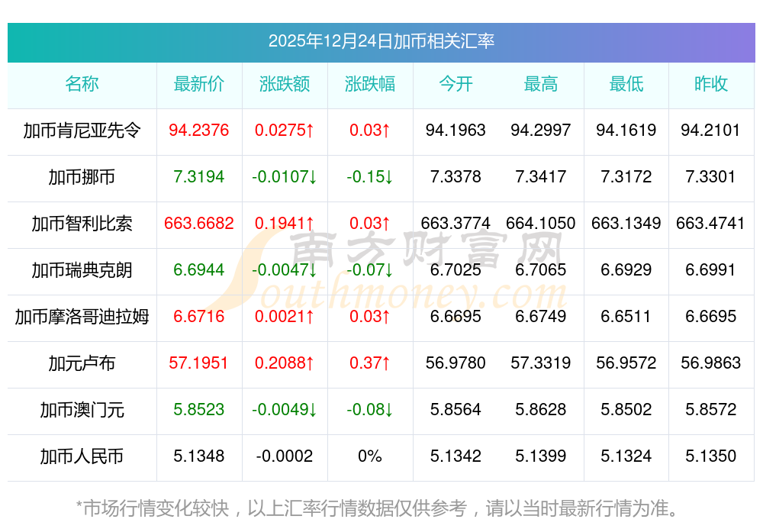
Task: Click high value 94.2997
Action: pyautogui.click(x=541, y=130)
